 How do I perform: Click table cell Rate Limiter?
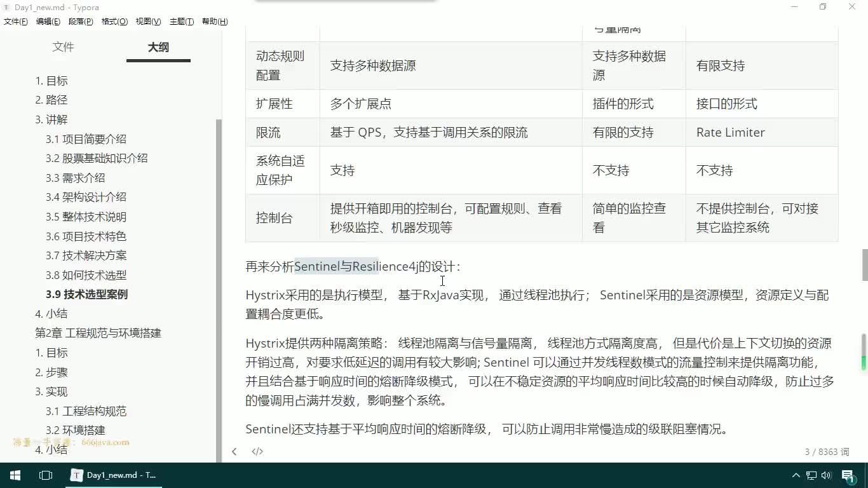(x=762, y=132)
